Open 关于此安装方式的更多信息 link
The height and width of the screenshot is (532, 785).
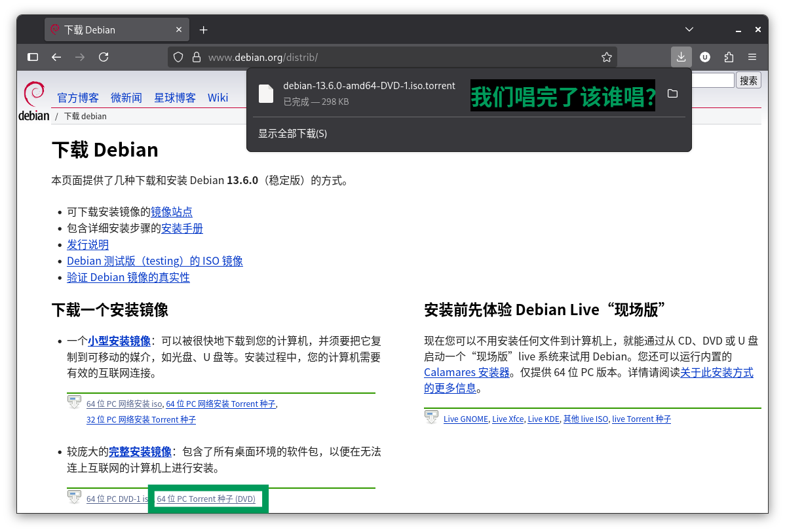[x=716, y=372]
